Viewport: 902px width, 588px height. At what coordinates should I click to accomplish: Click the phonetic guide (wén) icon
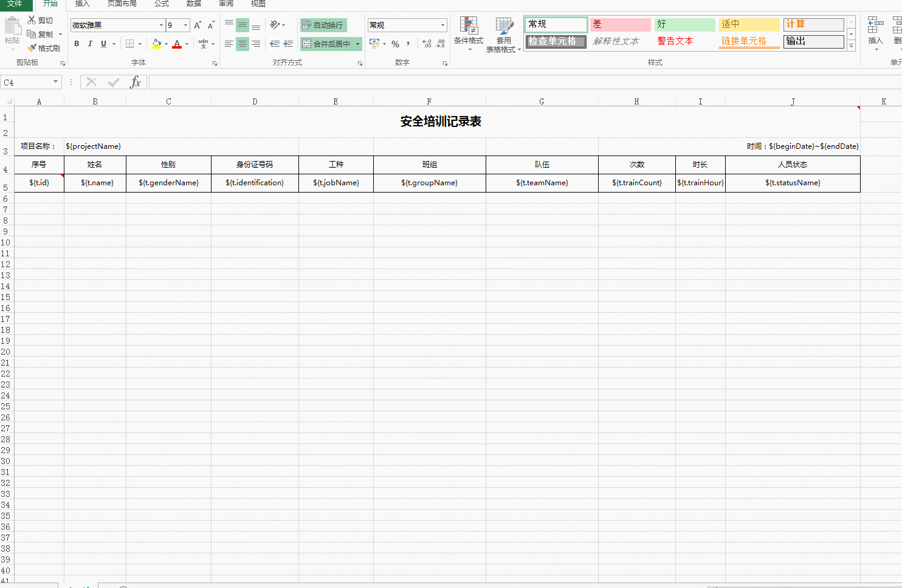(203, 44)
